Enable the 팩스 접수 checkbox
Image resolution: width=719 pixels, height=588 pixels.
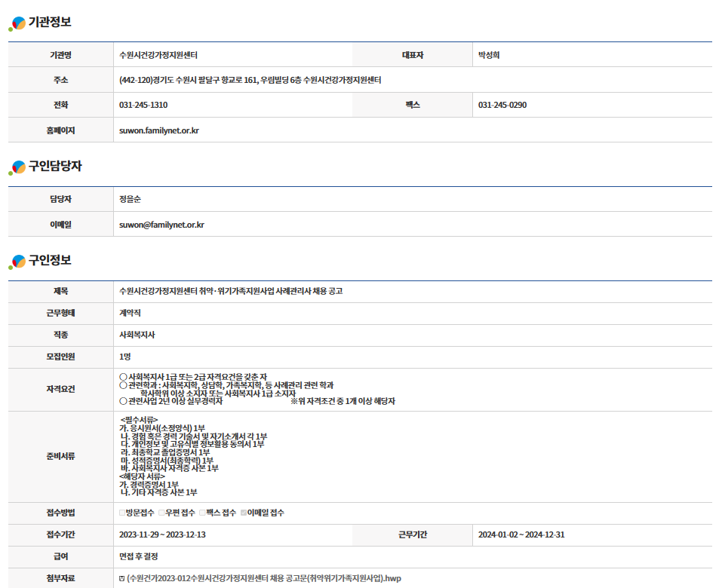click(202, 513)
